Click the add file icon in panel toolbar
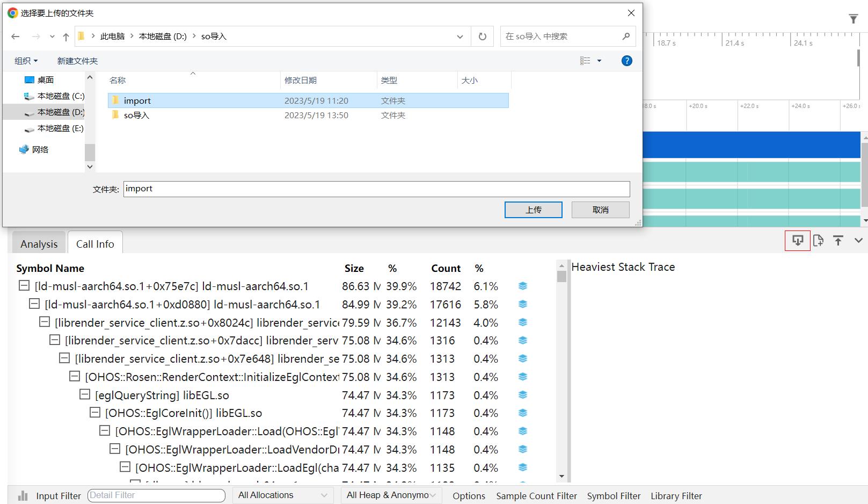This screenshot has height=504, width=868. click(x=818, y=240)
